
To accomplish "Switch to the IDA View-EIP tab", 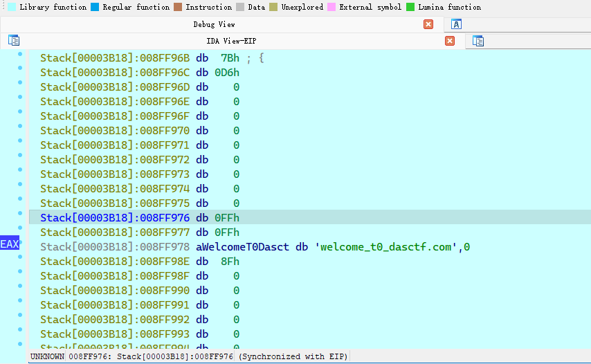I will tap(231, 41).
